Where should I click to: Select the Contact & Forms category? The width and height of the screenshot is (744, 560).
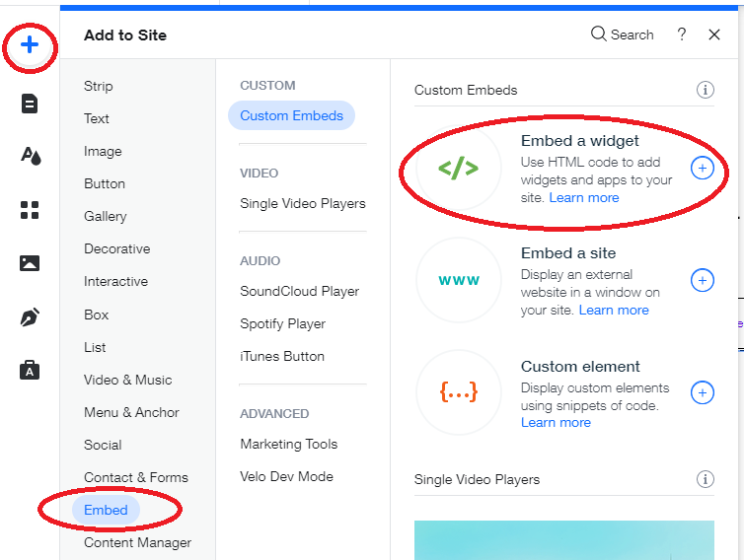136,477
